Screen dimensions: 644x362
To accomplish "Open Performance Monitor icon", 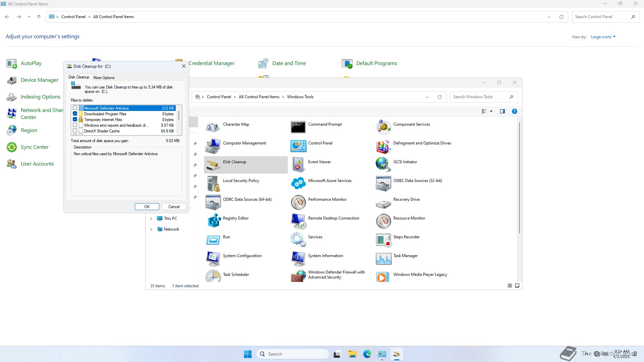I will coord(298,202).
